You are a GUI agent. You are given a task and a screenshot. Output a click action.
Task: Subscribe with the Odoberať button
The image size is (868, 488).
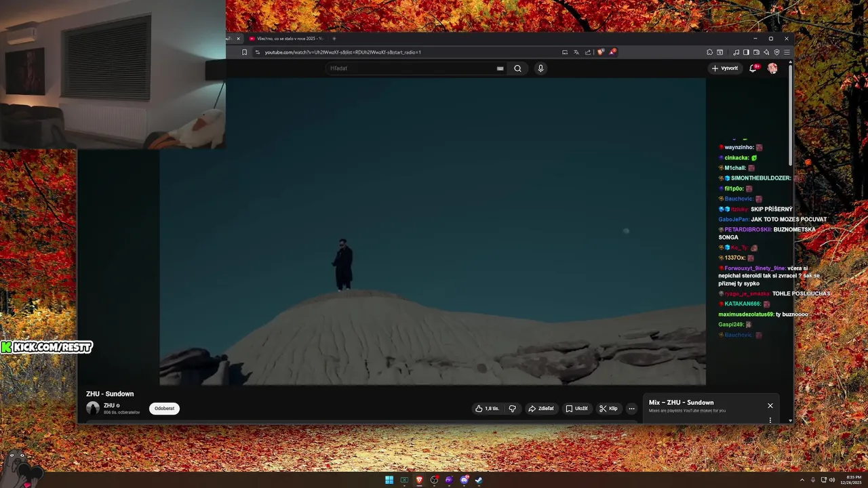(x=164, y=409)
